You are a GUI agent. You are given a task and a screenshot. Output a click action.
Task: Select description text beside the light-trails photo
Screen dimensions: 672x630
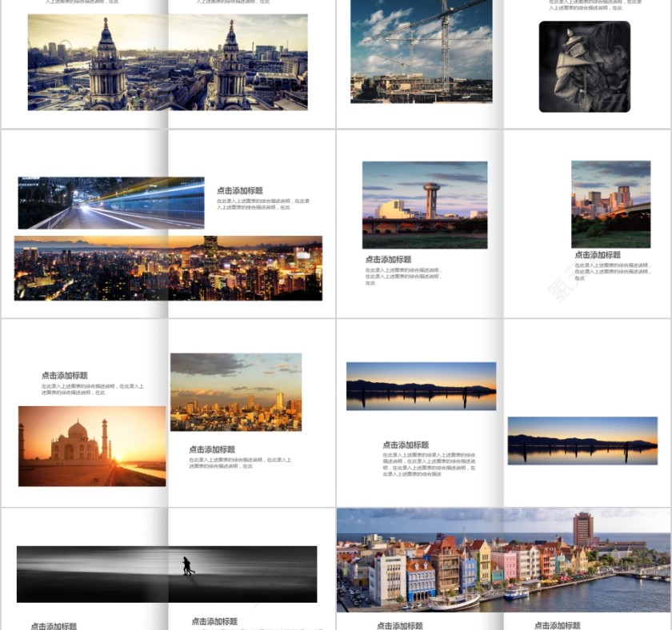click(x=263, y=204)
